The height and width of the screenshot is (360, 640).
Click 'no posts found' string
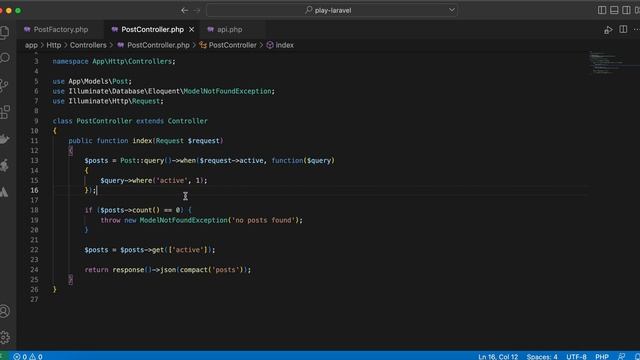(264, 220)
